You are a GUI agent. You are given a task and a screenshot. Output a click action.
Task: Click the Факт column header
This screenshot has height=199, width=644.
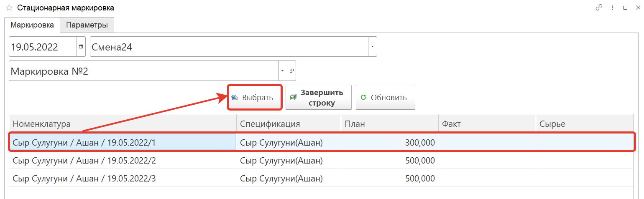click(487, 124)
